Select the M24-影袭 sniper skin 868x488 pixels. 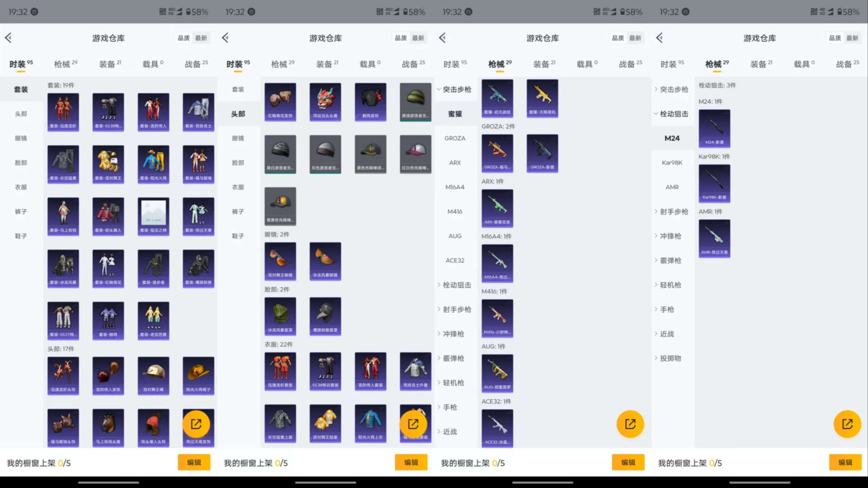pyautogui.click(x=714, y=129)
